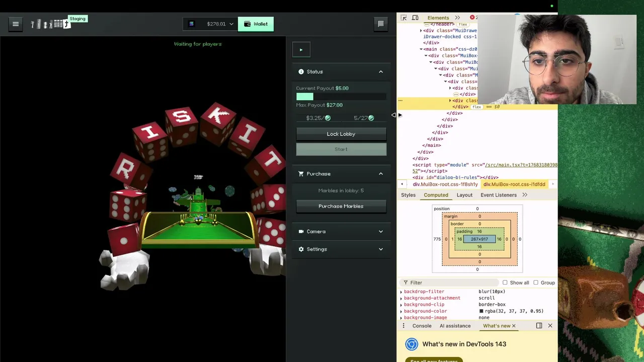The width and height of the screenshot is (644, 362).
Task: Switch to the Console drawer tab
Action: point(422,326)
